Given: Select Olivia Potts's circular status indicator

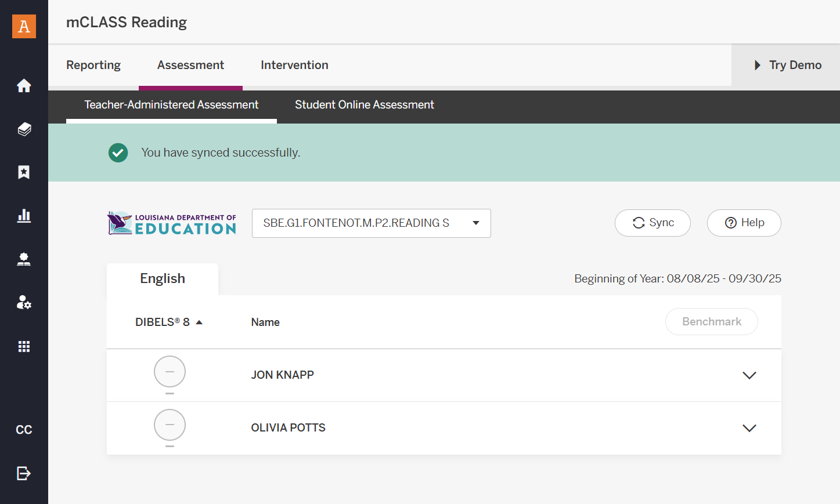Looking at the screenshot, I should 170,425.
